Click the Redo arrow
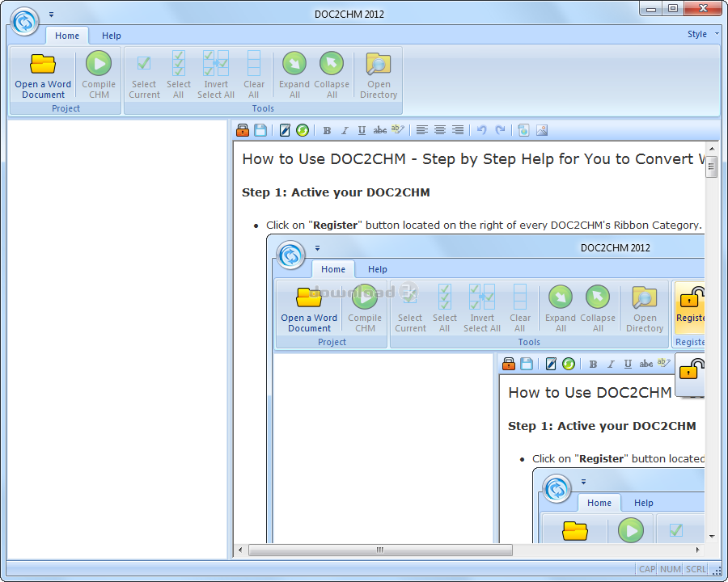Screen dimensions: 728x582 500,130
